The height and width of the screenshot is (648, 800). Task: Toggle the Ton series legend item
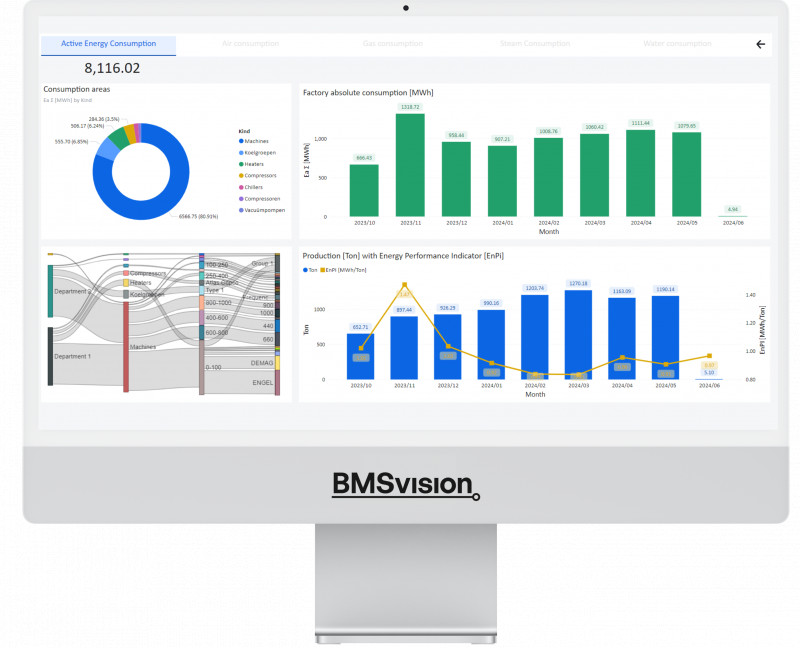pos(311,270)
